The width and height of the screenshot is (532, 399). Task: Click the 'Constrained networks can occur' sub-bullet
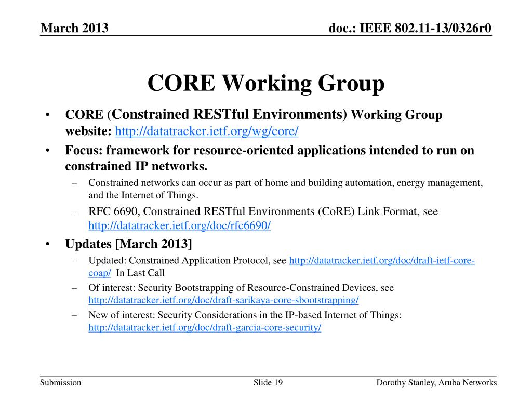pos(285,189)
